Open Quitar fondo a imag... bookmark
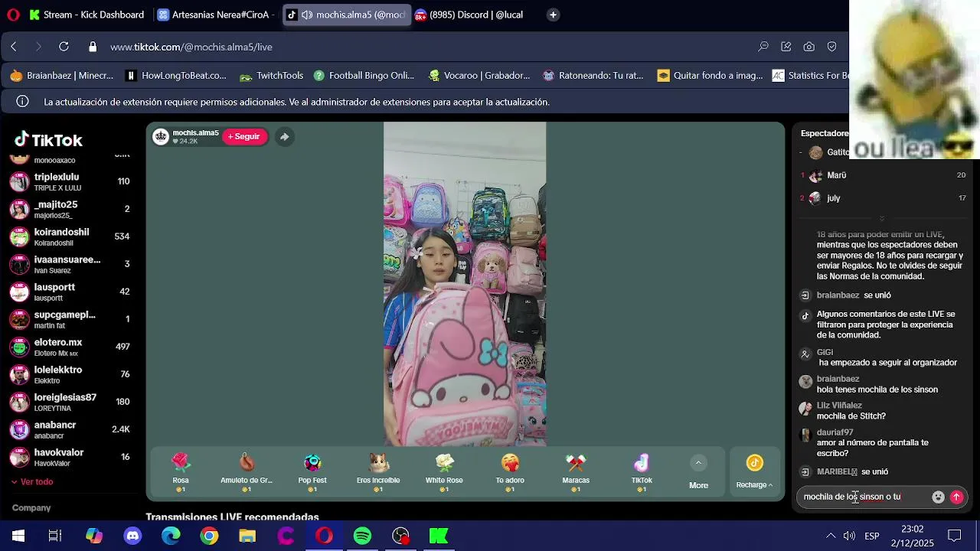 [710, 75]
